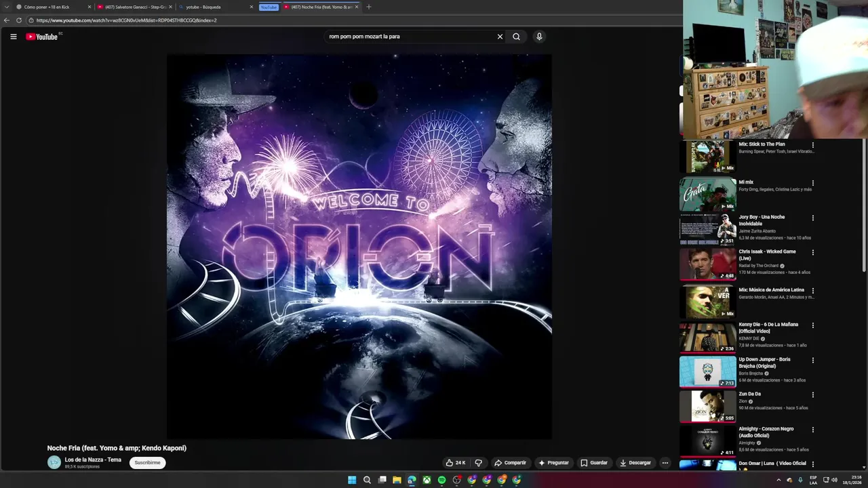
Task: Open 'Mix: Stick to The Plan' thumbnail
Action: pyautogui.click(x=708, y=157)
